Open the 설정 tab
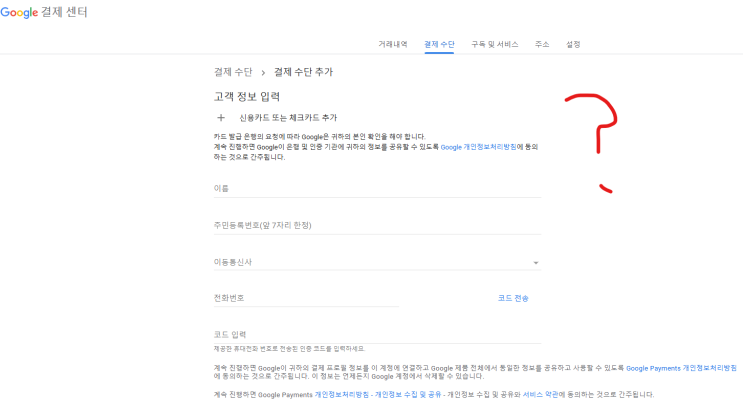743x411 pixels. 573,44
